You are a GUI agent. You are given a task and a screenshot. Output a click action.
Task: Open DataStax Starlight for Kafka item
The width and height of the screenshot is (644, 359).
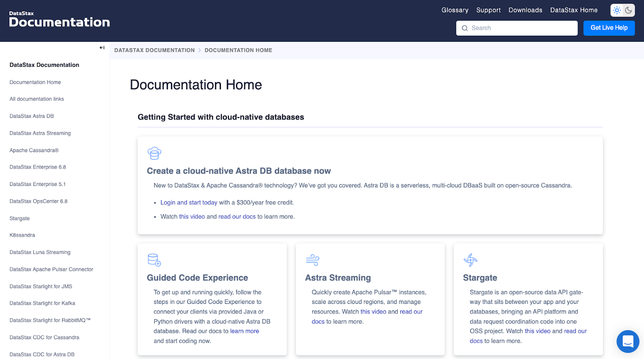[42, 303]
